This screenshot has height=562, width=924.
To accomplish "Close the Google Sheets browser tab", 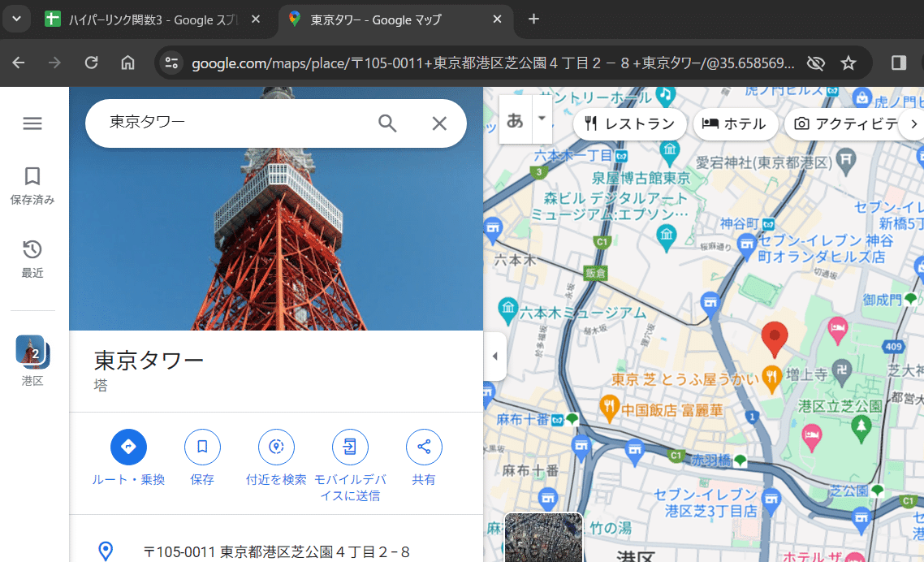I will click(256, 19).
